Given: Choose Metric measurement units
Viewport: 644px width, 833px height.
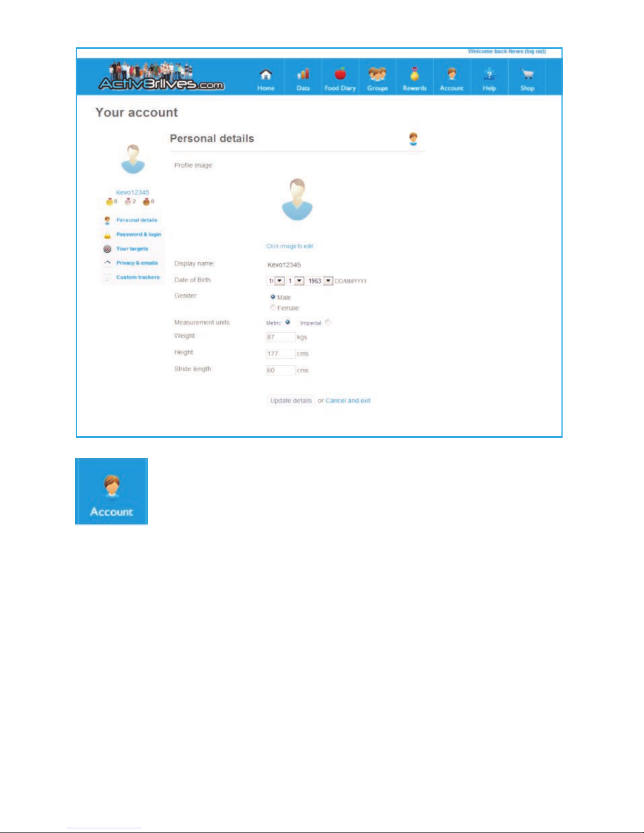Looking at the screenshot, I should tap(288, 322).
